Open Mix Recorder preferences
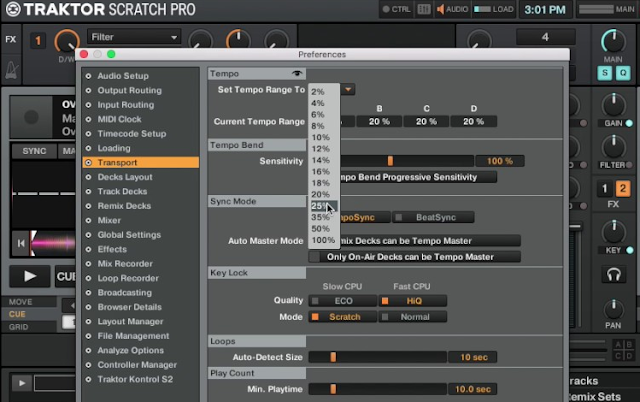This screenshot has width=640, height=402. [140, 264]
